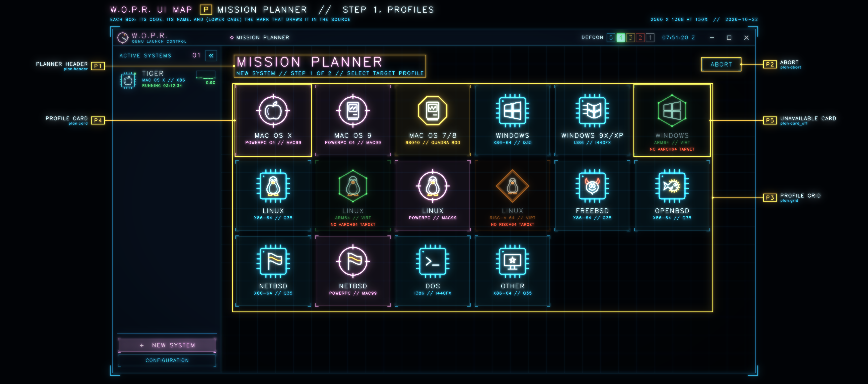The image size is (868, 384).
Task: Minimize the W.O.P.R. window
Action: pos(712,37)
